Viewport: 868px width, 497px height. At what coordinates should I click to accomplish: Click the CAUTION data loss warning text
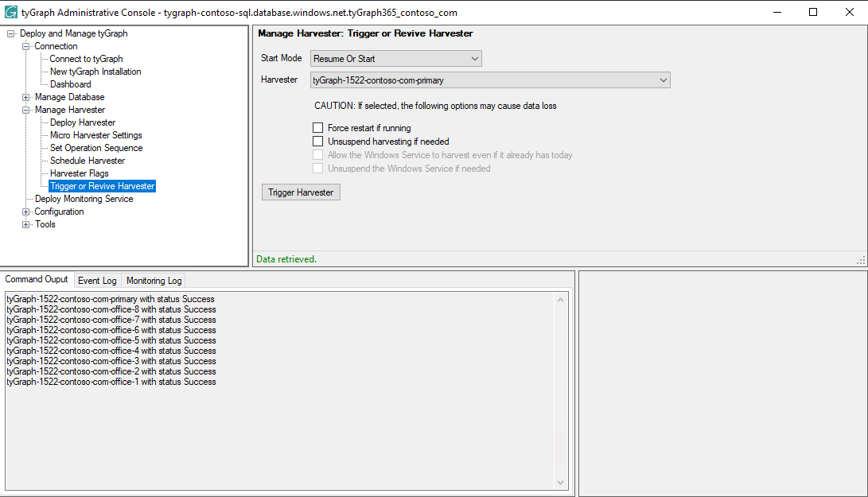coord(435,106)
